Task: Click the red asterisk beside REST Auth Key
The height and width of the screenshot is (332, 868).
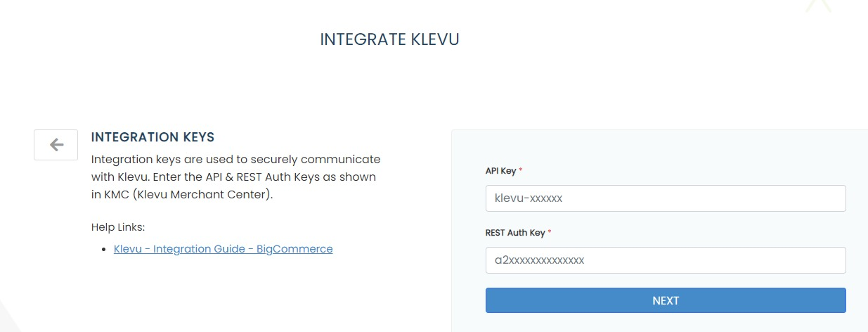Action: click(x=550, y=233)
